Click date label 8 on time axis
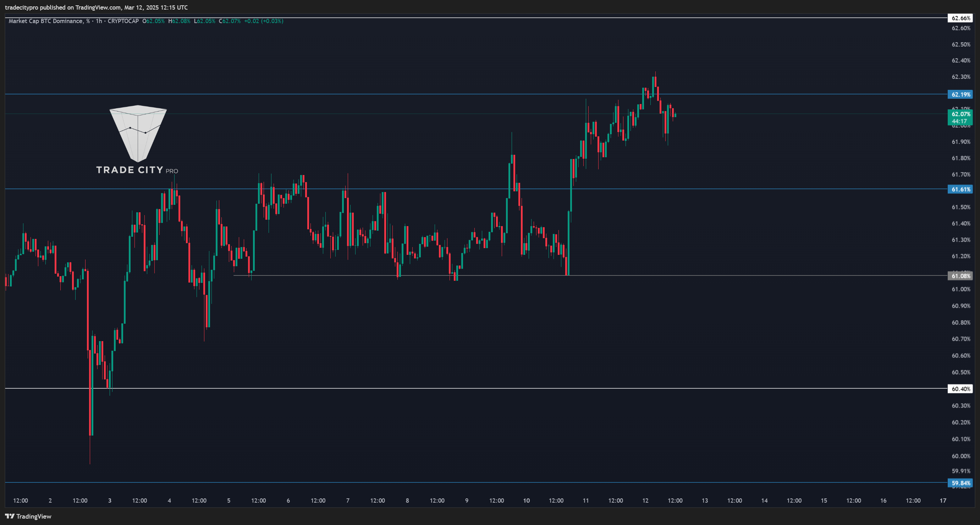Viewport: 980px width, 525px height. click(x=407, y=501)
